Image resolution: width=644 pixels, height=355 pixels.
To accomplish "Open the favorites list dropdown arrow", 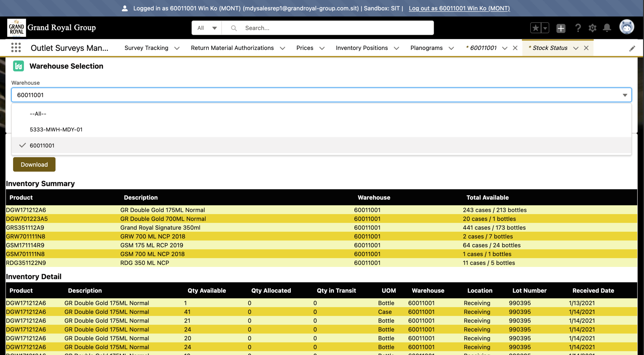I will click(x=545, y=28).
